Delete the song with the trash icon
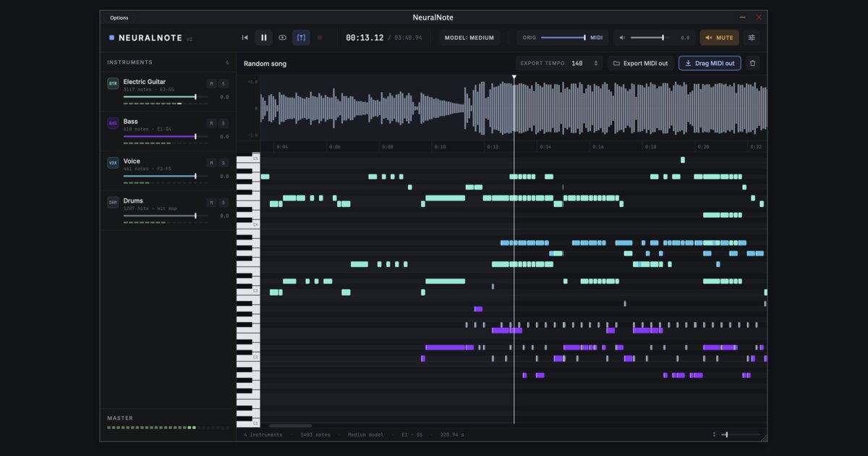The width and height of the screenshot is (868, 456). point(752,63)
